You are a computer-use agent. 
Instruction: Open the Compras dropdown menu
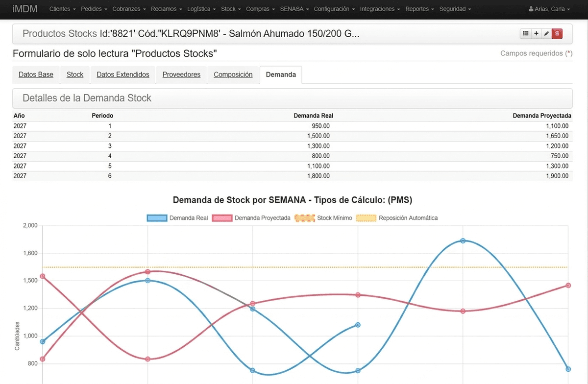[260, 9]
